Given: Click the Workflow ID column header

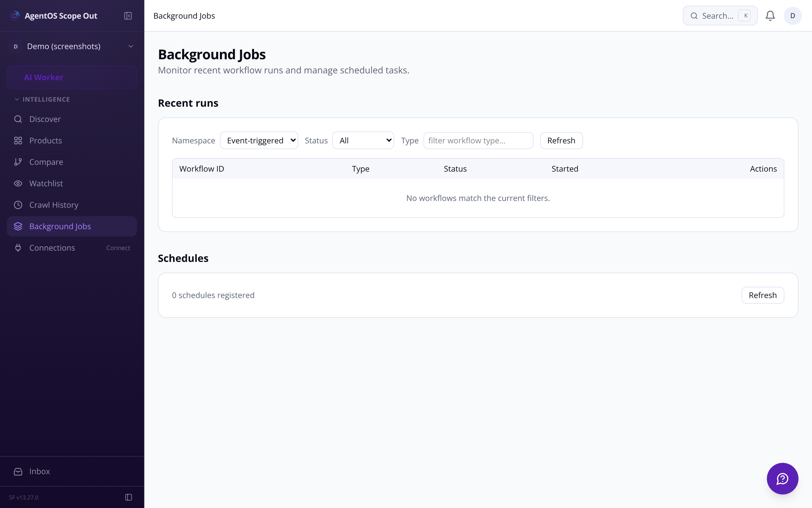Looking at the screenshot, I should (x=202, y=169).
